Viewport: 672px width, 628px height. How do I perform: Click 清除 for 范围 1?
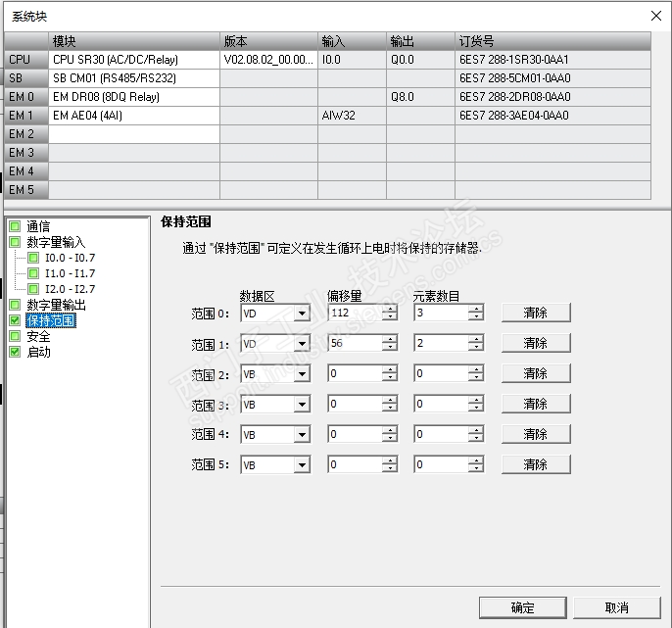536,343
